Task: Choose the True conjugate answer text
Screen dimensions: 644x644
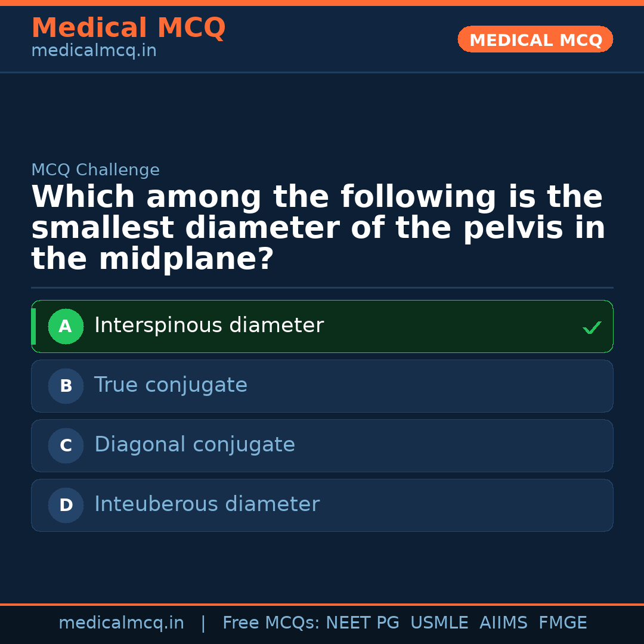Action: tap(171, 385)
